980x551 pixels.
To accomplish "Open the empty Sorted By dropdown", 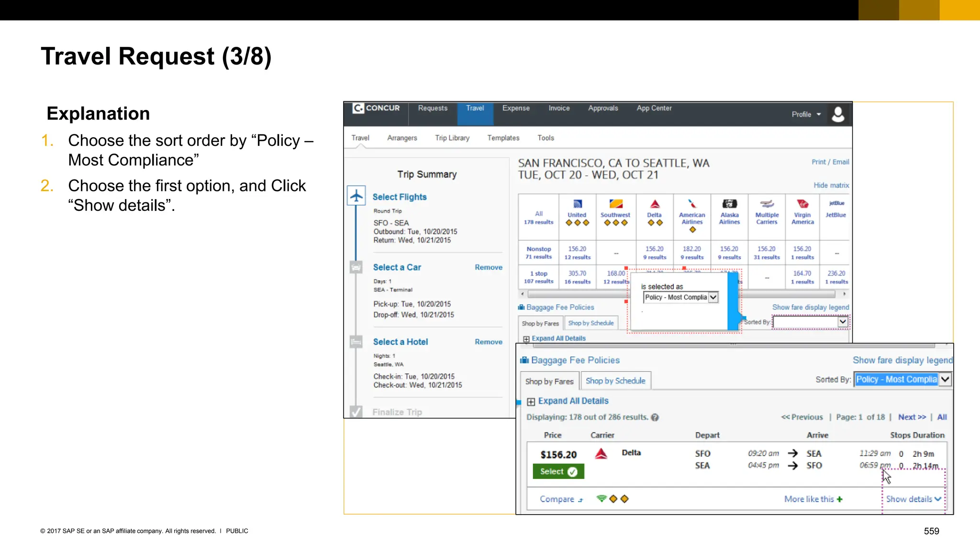I will coord(811,322).
